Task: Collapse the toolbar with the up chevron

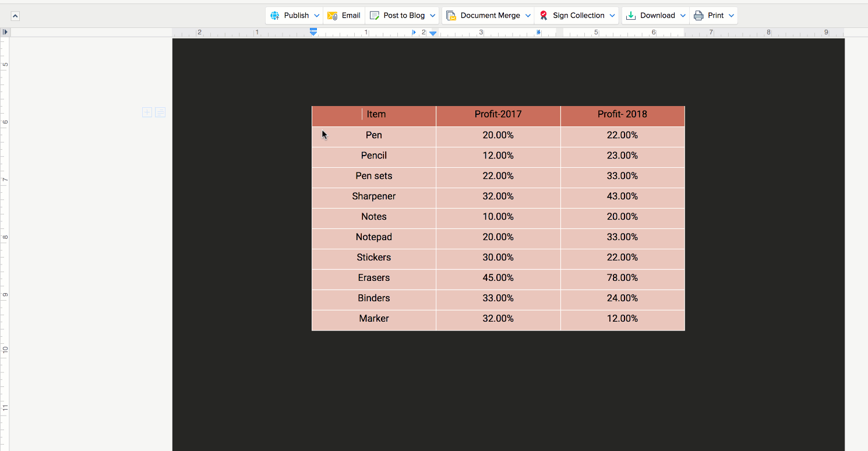Action: click(x=15, y=16)
